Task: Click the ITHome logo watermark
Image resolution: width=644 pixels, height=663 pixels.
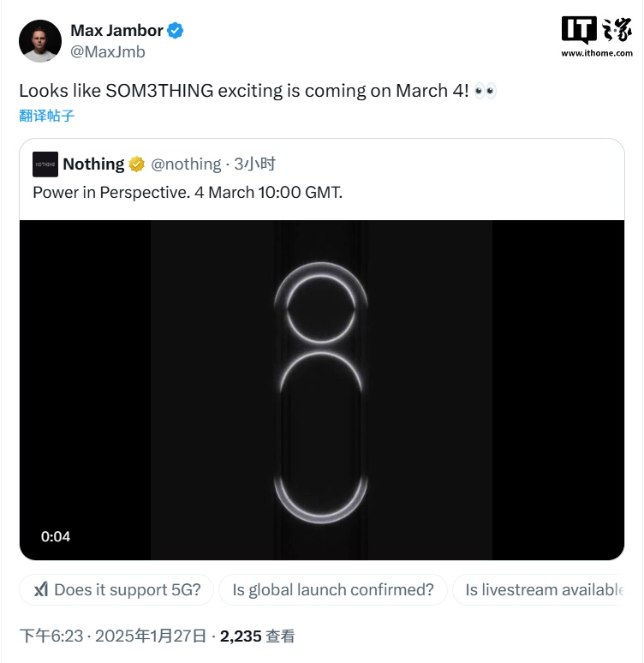Action: coord(596,37)
